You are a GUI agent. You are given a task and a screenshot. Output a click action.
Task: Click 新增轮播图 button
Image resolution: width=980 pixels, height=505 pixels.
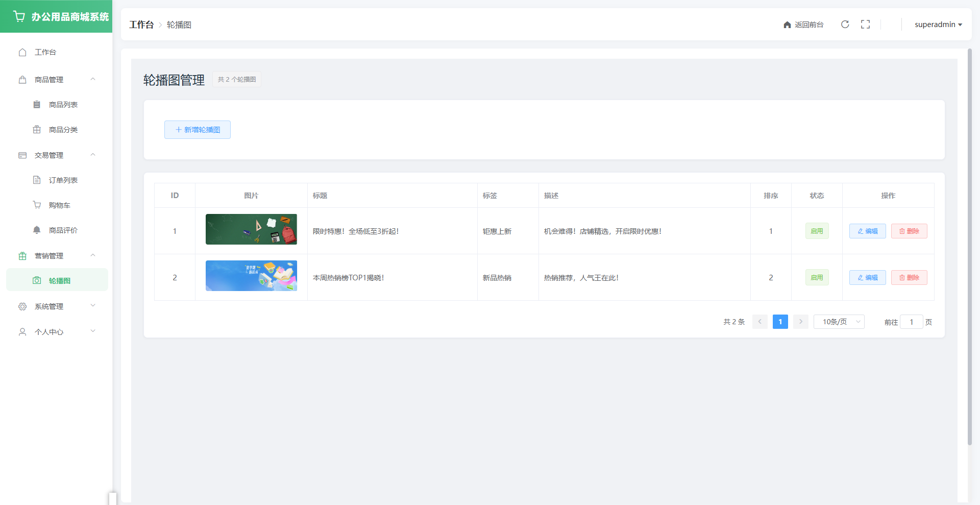tap(198, 130)
